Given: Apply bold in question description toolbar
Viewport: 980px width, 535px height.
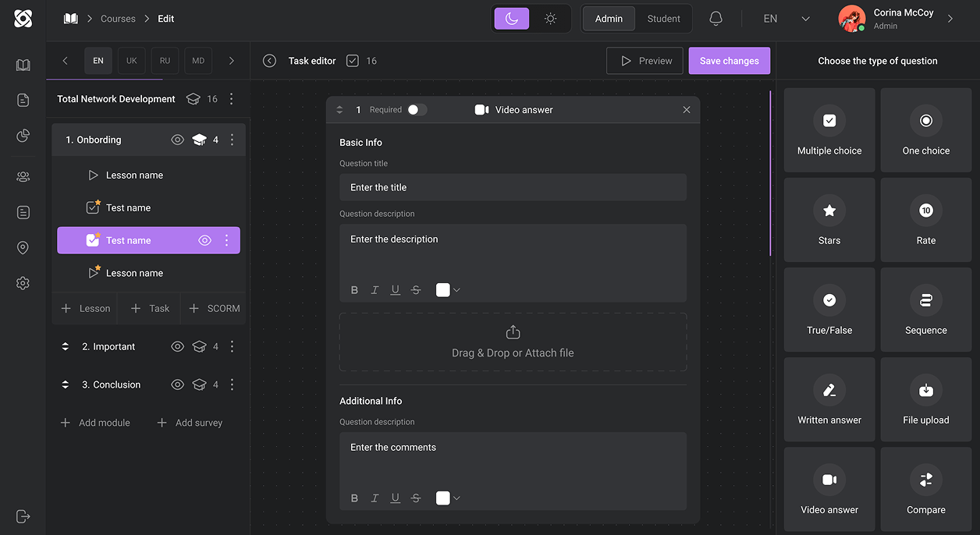Looking at the screenshot, I should click(x=354, y=290).
